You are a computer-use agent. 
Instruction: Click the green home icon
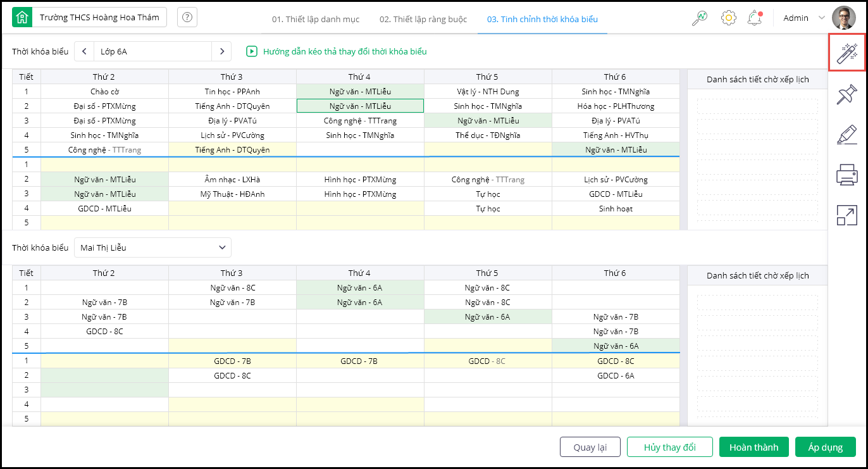pyautogui.click(x=22, y=18)
